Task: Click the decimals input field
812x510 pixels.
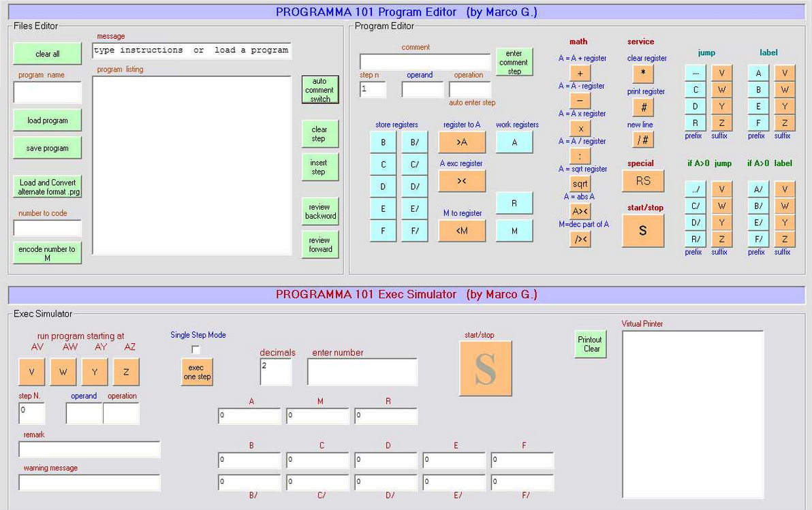Action: (x=276, y=372)
